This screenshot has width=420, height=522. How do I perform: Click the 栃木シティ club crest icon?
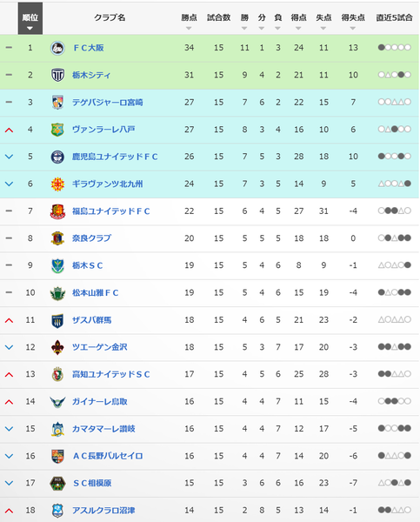pyautogui.click(x=57, y=75)
